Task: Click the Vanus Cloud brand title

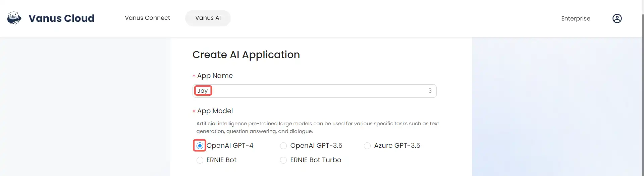Action: (61, 18)
